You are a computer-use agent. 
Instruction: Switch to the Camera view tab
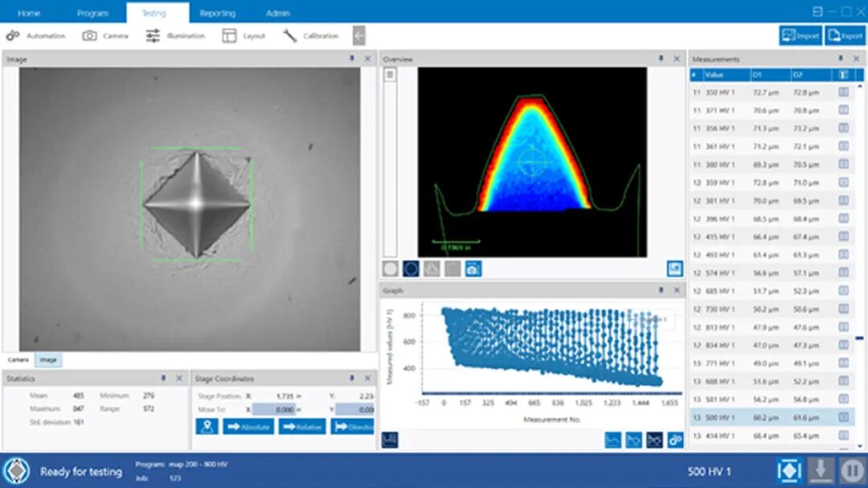pos(18,360)
